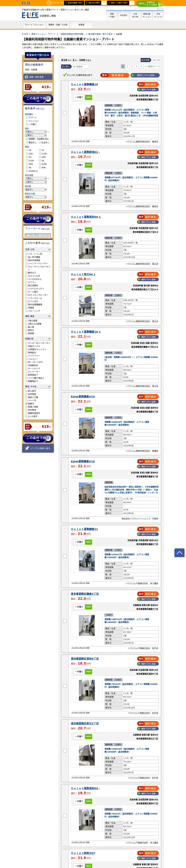Open the 賃料 下限なし dropdown
186x868 pixels.
click(35, 132)
